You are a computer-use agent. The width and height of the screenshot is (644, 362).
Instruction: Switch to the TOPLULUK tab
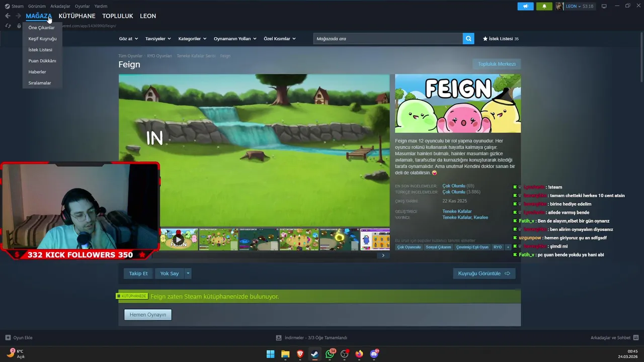118,16
